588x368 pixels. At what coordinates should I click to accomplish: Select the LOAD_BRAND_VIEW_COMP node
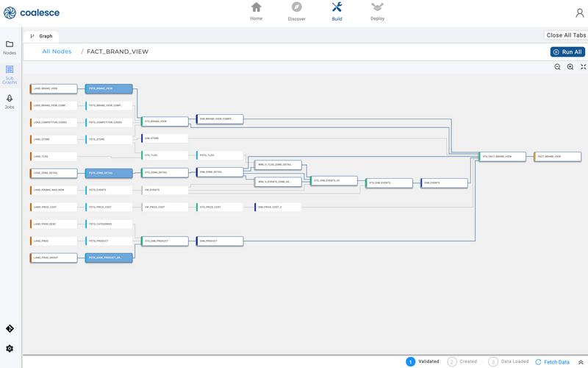(x=54, y=105)
